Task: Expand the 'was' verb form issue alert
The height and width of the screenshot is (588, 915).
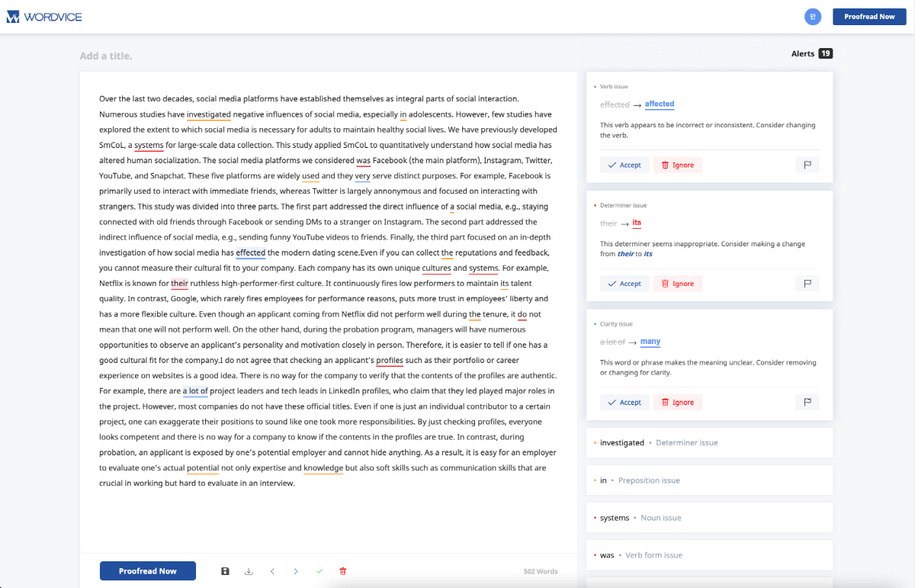Action: coord(709,555)
